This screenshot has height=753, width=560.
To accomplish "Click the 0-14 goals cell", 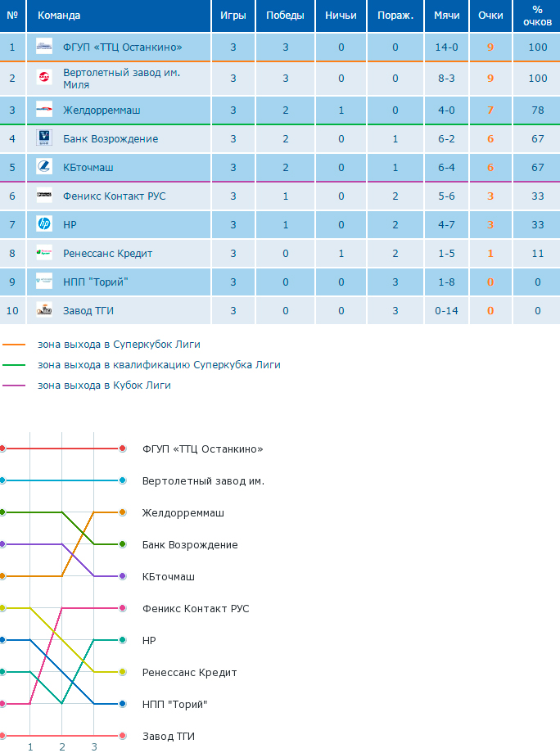I will [447, 311].
